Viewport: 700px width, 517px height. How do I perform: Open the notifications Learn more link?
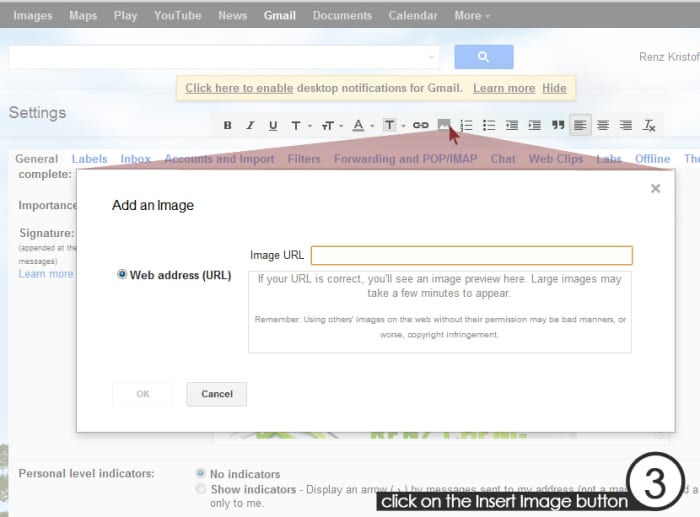504,88
